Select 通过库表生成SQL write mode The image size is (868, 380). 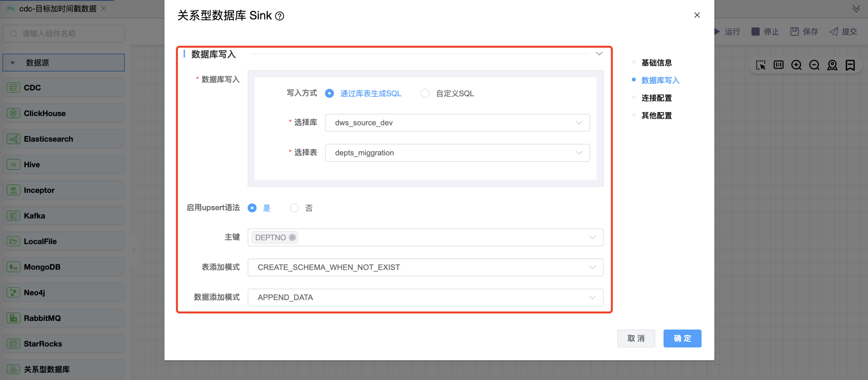pyautogui.click(x=329, y=93)
